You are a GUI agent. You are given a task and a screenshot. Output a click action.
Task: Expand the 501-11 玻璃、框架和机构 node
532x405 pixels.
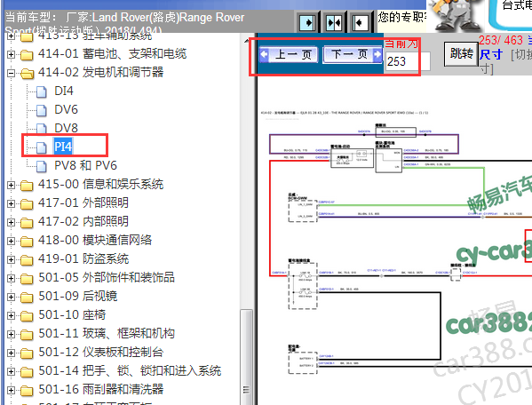(12, 334)
